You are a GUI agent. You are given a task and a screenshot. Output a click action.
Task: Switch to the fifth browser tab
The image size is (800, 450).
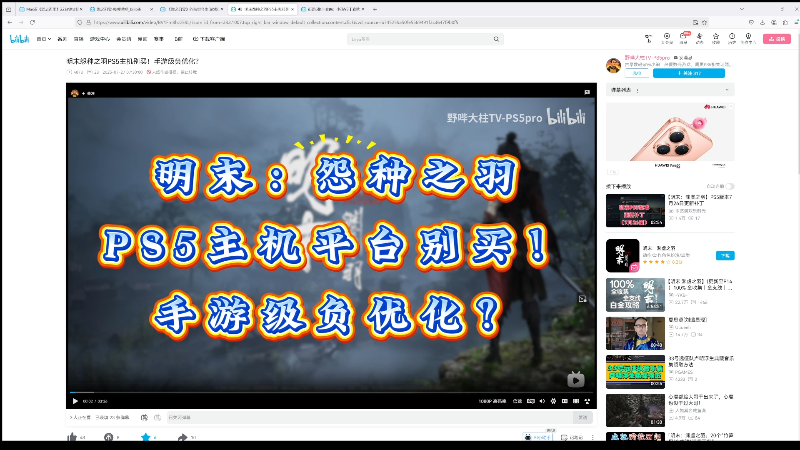click(x=332, y=9)
